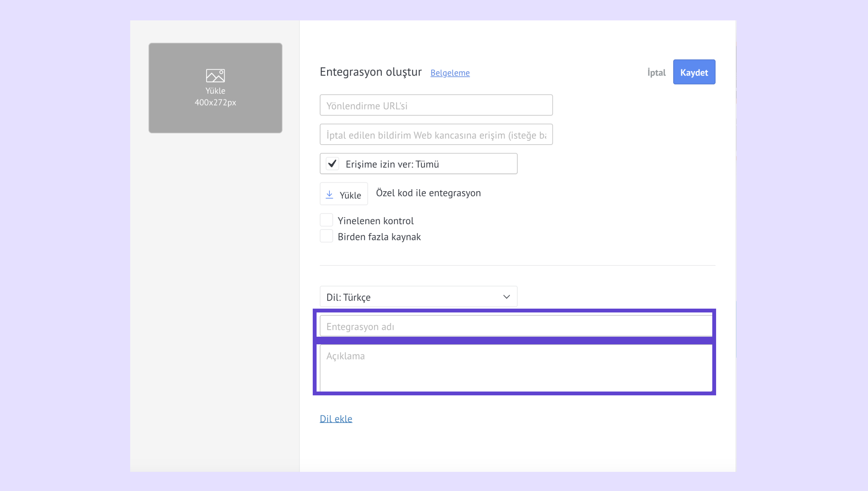Click the Özel kod ile entegrasyon label
The image size is (868, 491).
coord(428,193)
